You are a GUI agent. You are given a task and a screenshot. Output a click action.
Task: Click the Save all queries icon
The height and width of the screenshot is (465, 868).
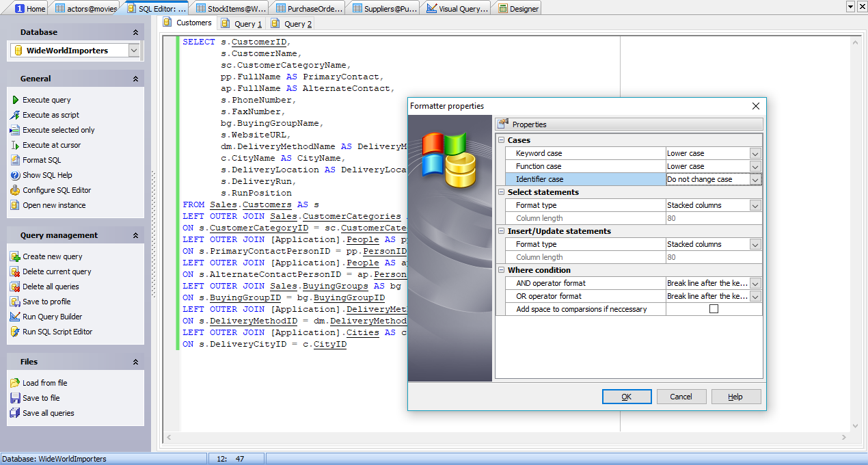click(x=15, y=413)
